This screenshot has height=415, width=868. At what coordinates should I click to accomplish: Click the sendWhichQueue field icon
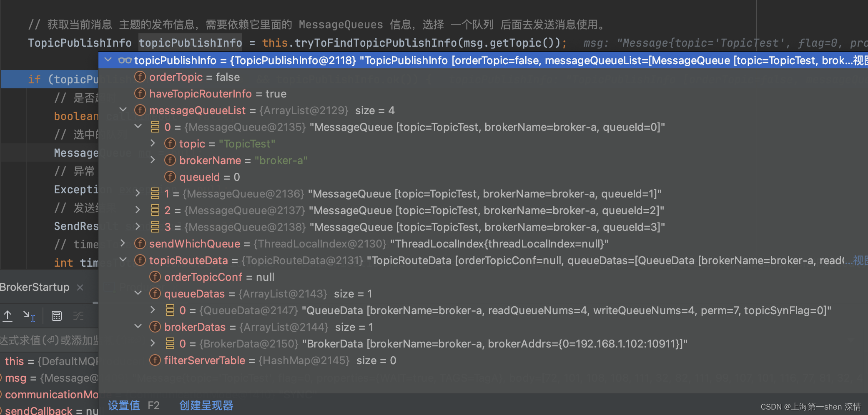tap(140, 244)
